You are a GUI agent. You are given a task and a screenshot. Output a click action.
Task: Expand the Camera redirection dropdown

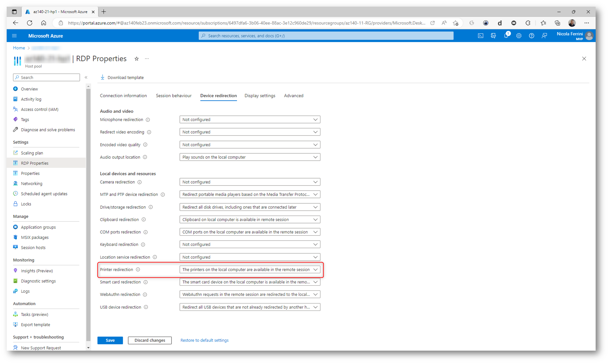tap(250, 182)
